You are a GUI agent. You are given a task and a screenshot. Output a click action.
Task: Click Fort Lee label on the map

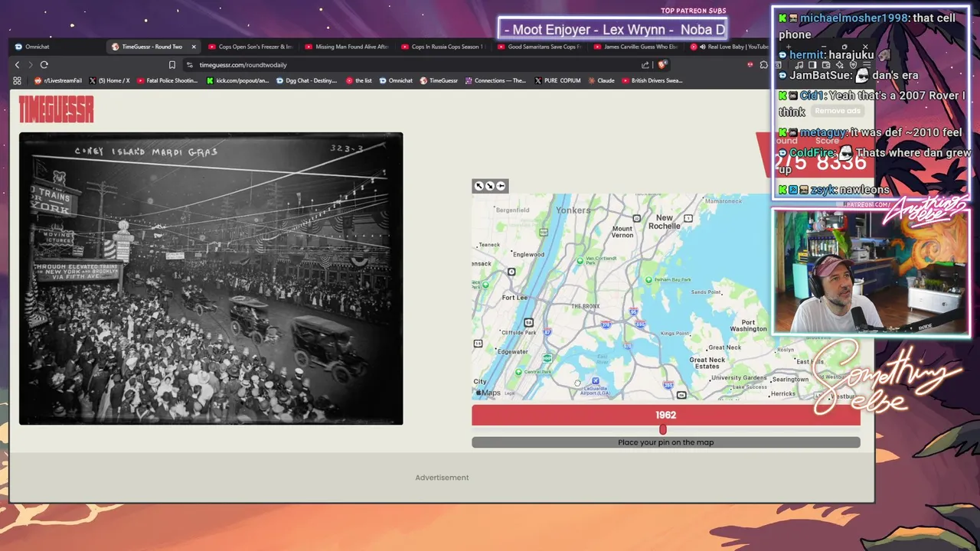pyautogui.click(x=514, y=298)
